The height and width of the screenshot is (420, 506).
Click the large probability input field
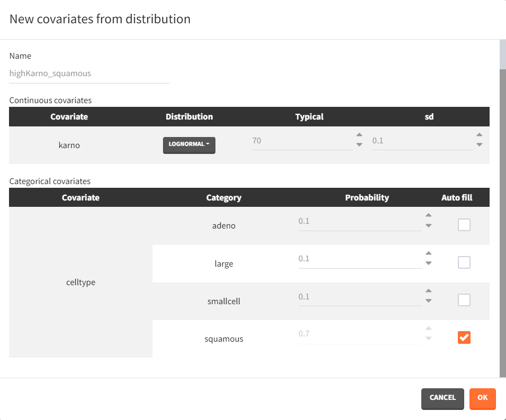coord(359,259)
